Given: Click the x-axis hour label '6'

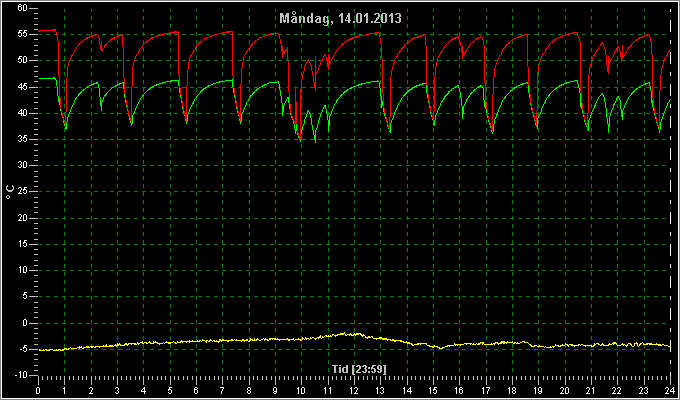Looking at the screenshot, I should click(196, 390).
